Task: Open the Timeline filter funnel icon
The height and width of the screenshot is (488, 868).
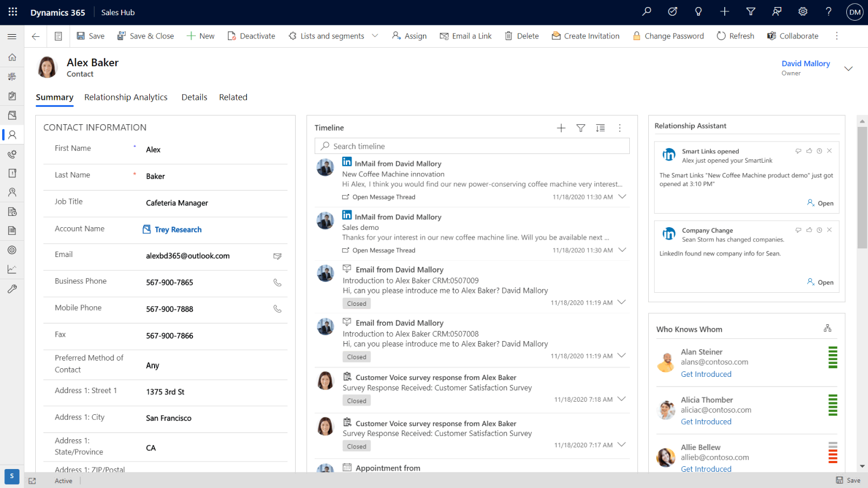Action: (x=580, y=128)
